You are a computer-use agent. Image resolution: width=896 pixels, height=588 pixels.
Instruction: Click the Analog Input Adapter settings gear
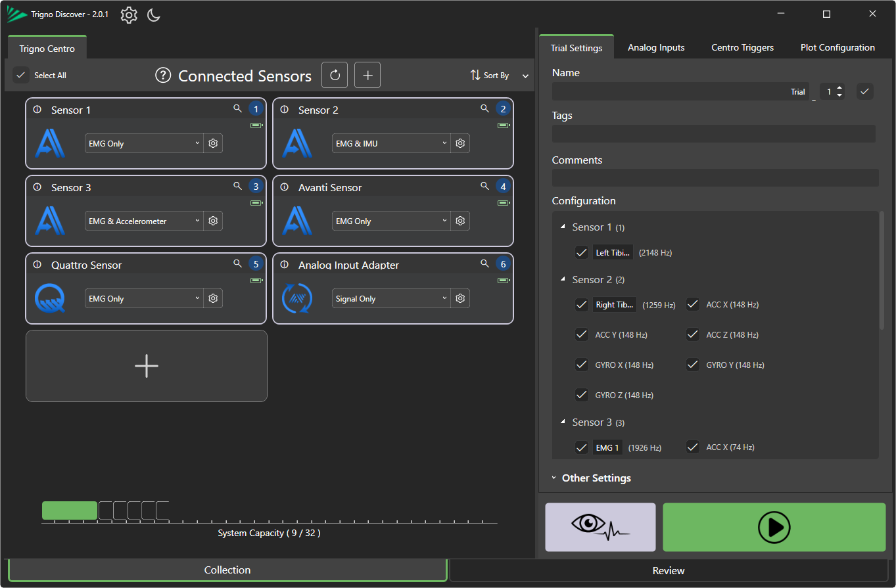point(460,298)
